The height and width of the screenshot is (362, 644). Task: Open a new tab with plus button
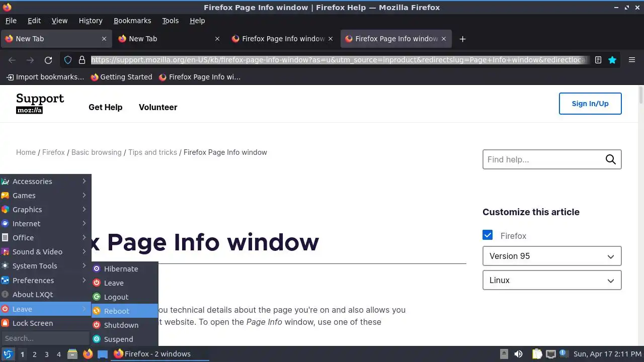pyautogui.click(x=462, y=39)
